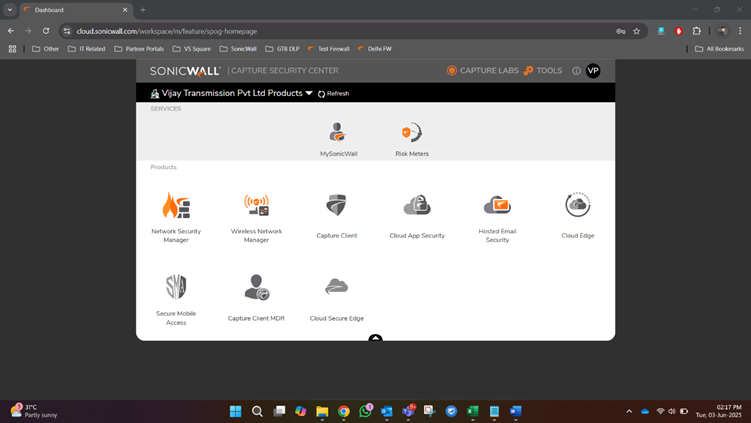The height and width of the screenshot is (423, 751).
Task: Open Hosted Email Security
Action: click(497, 217)
